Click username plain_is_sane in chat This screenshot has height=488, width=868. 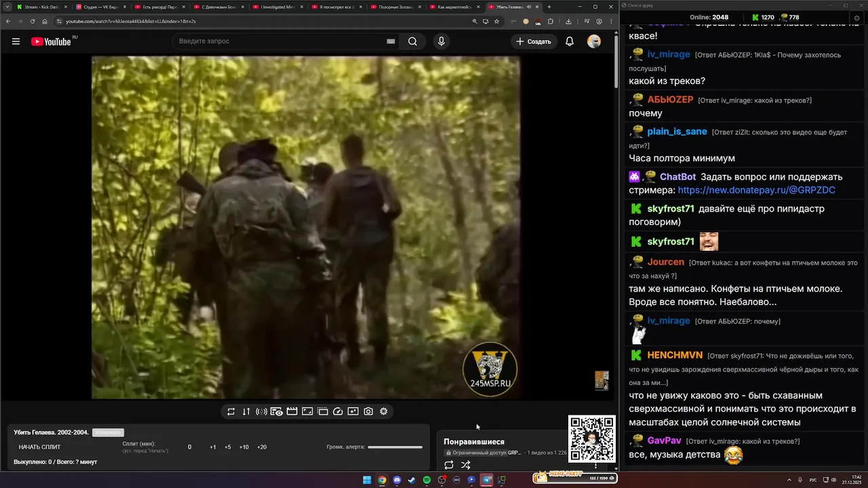677,131
